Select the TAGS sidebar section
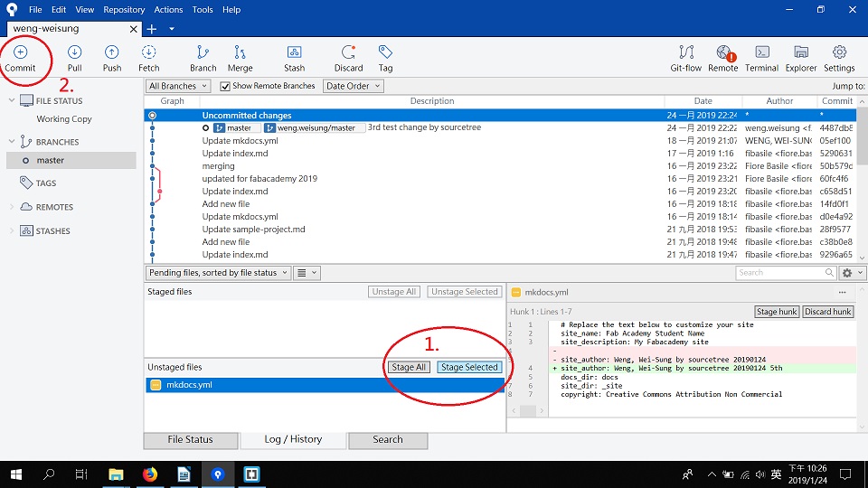The image size is (868, 488). tap(38, 183)
